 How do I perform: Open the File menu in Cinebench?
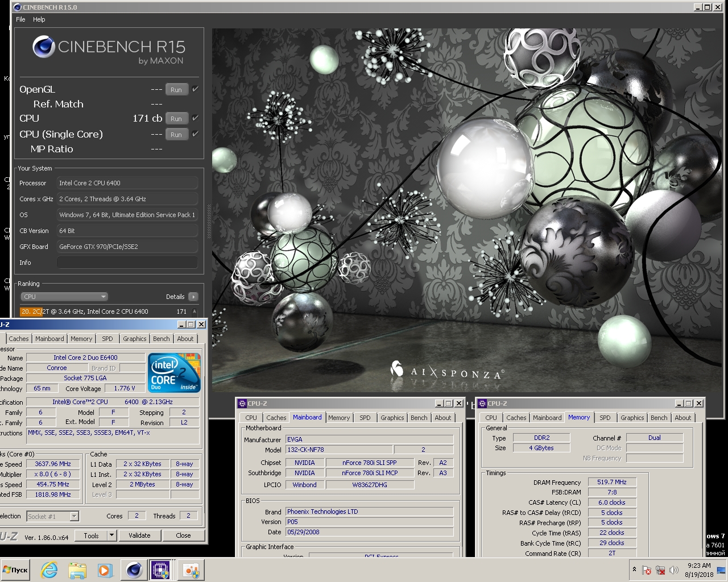pos(20,19)
